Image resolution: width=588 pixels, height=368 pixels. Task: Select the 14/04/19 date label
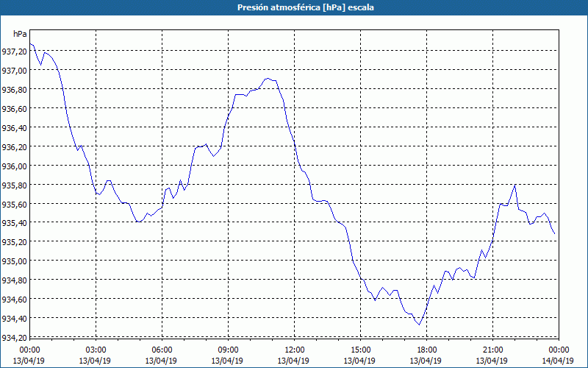(559, 361)
